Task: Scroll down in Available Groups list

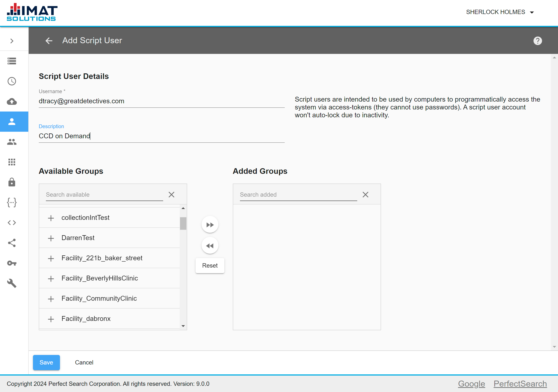Action: pyautogui.click(x=183, y=327)
